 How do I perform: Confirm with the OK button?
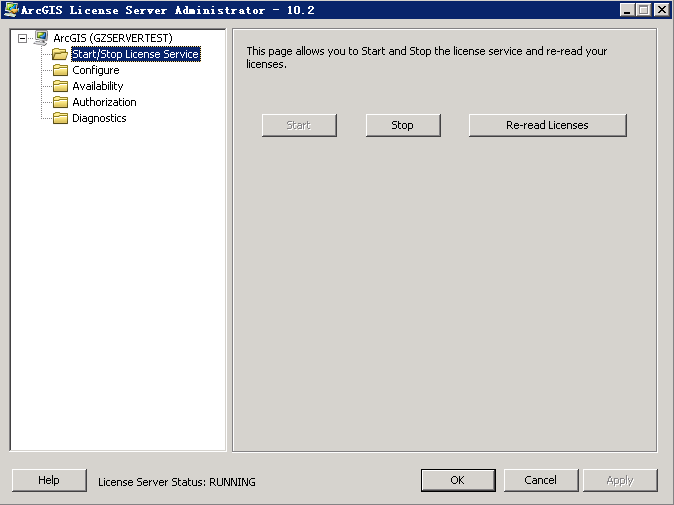(458, 480)
